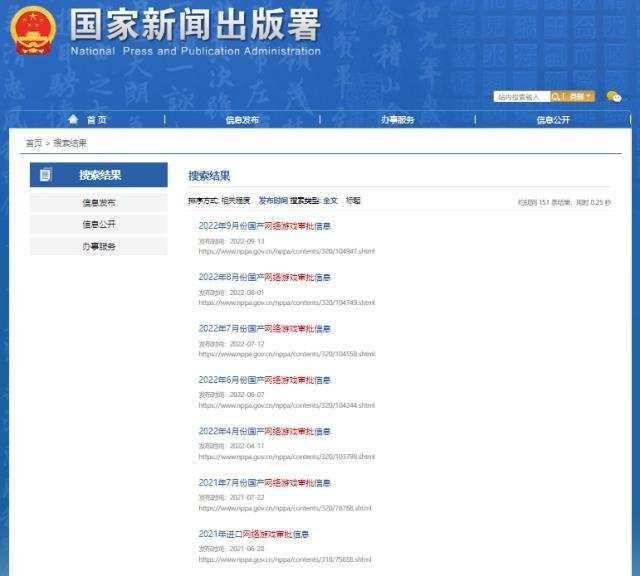
Task: Click the URL ending 104558.shtml
Action: [287, 354]
